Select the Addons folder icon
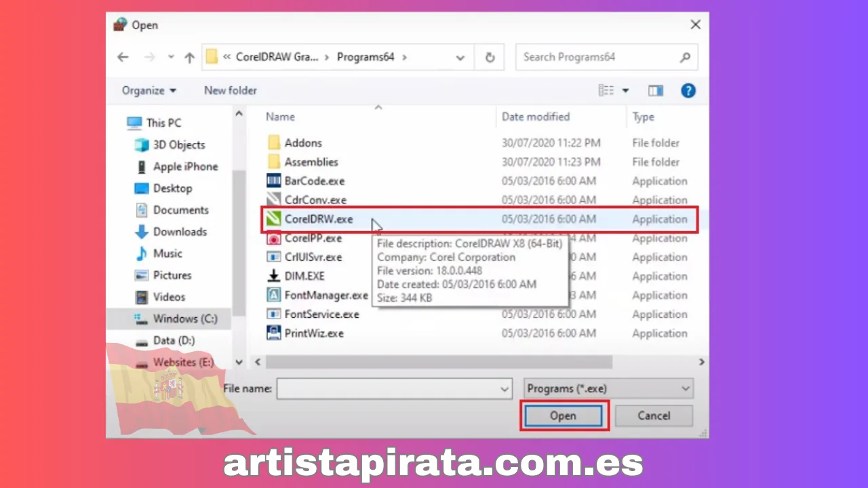This screenshot has height=488, width=868. tap(274, 142)
